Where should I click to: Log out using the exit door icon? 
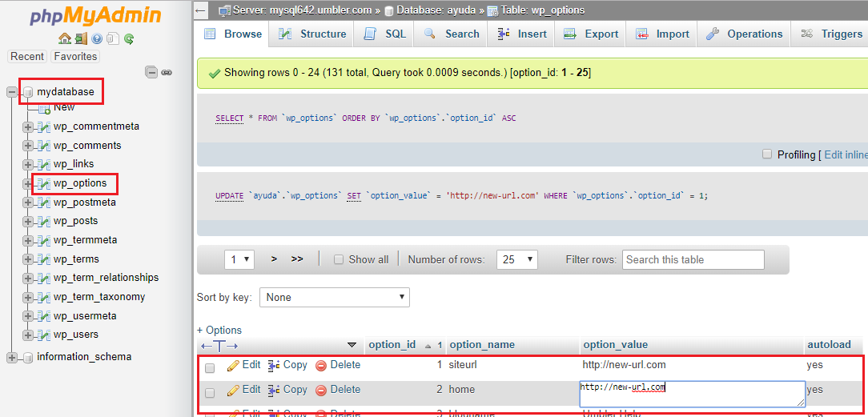click(81, 38)
